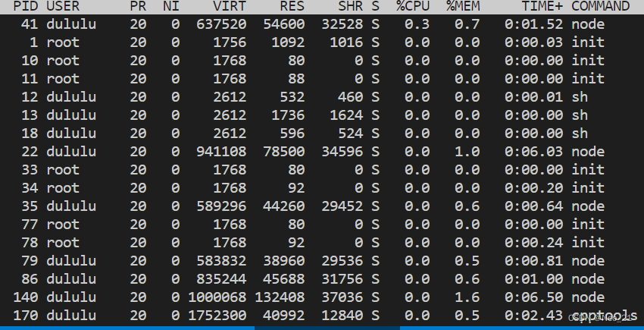The width and height of the screenshot is (644, 330).
Task: Click the VIRT value 1000068
Action: [217, 297]
